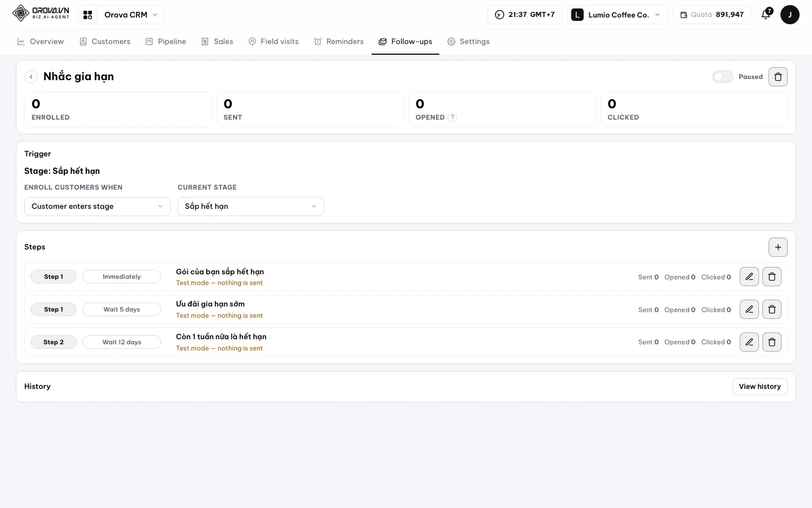812x508 pixels.
Task: Delete the step Còn 1 tuần nữa là hết hạn
Action: click(772, 342)
